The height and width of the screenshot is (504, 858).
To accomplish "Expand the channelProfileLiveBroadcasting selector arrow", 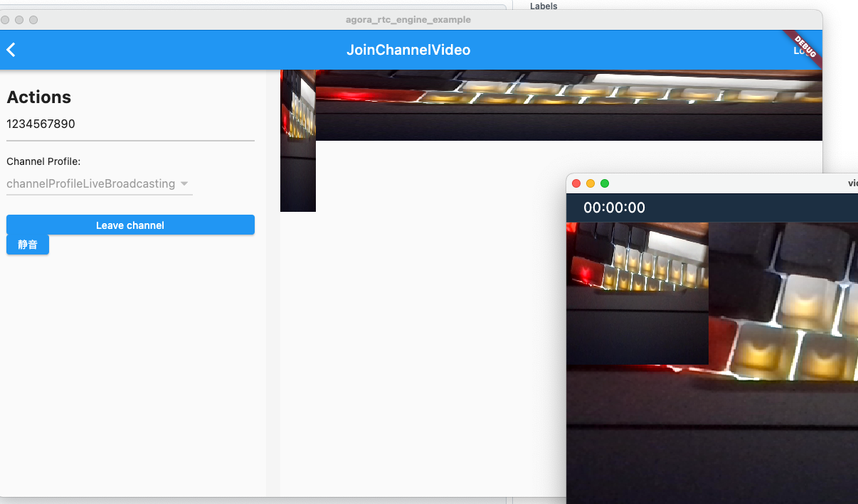I will pos(185,183).
